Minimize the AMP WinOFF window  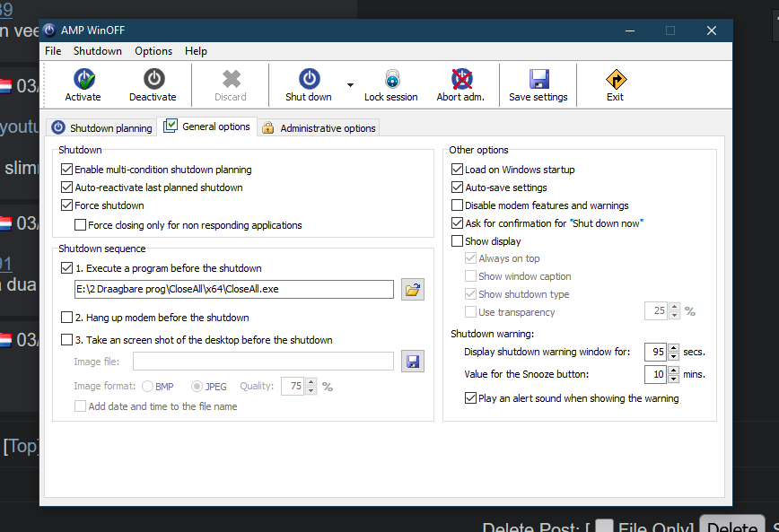click(x=630, y=31)
